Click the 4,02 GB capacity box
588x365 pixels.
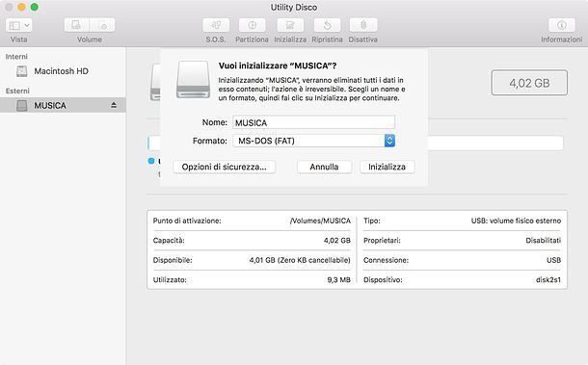[x=529, y=83]
